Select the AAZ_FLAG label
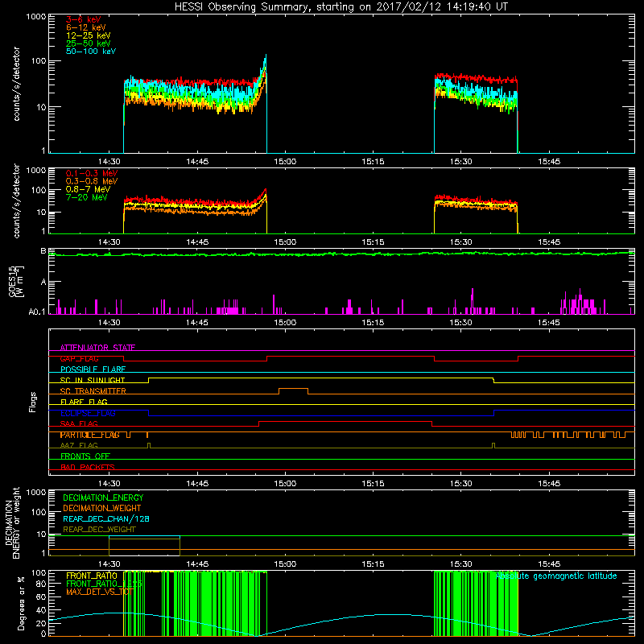The width and height of the screenshot is (644, 644). 79,445
